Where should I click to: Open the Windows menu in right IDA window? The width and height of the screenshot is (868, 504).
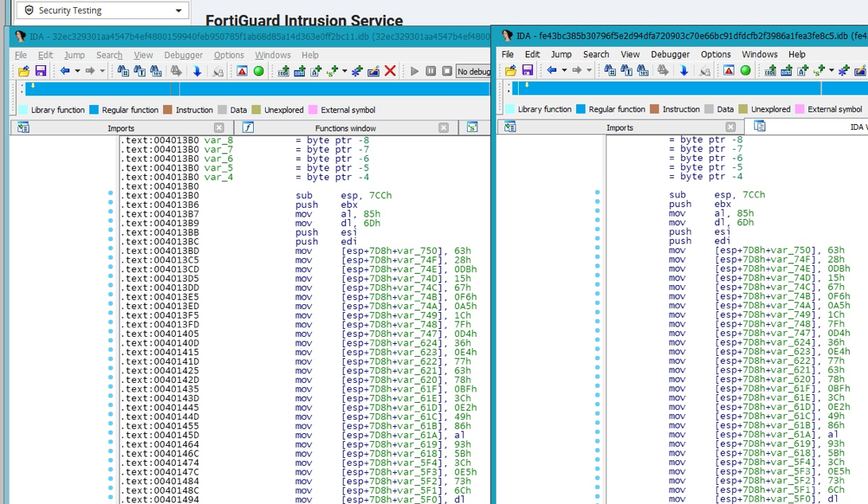pos(760,54)
